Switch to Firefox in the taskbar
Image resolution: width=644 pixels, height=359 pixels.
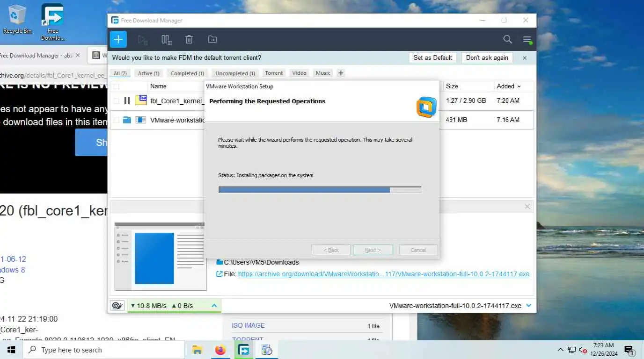(x=220, y=350)
